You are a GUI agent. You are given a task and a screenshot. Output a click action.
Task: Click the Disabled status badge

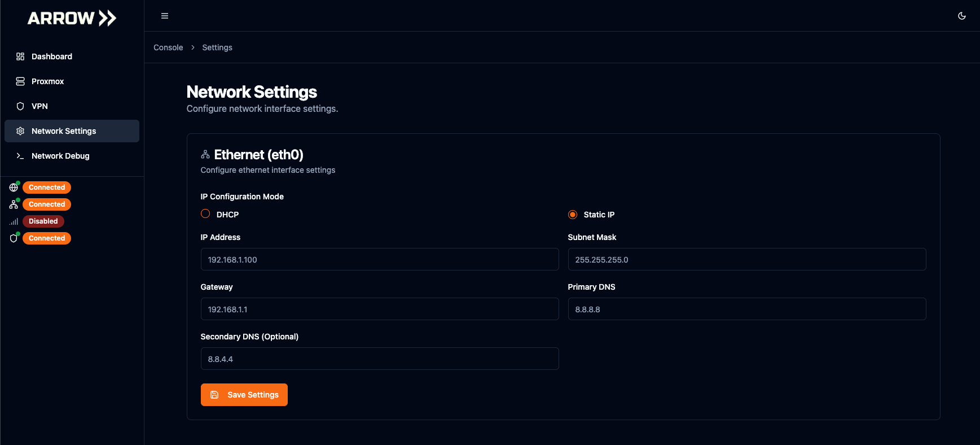pos(43,221)
